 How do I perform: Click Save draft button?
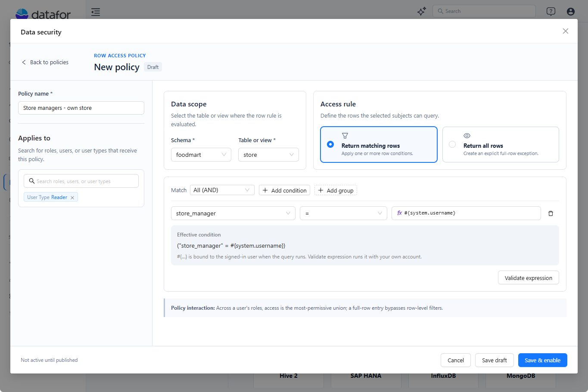coord(495,360)
